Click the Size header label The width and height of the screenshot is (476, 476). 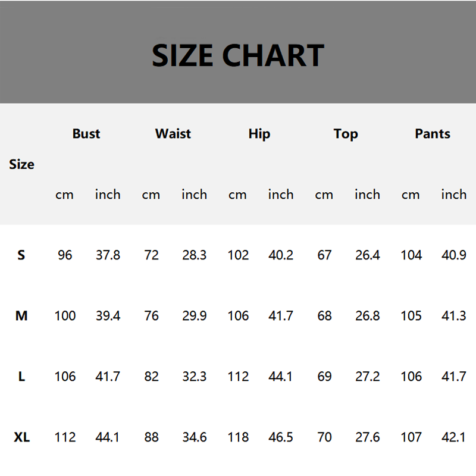pyautogui.click(x=21, y=164)
